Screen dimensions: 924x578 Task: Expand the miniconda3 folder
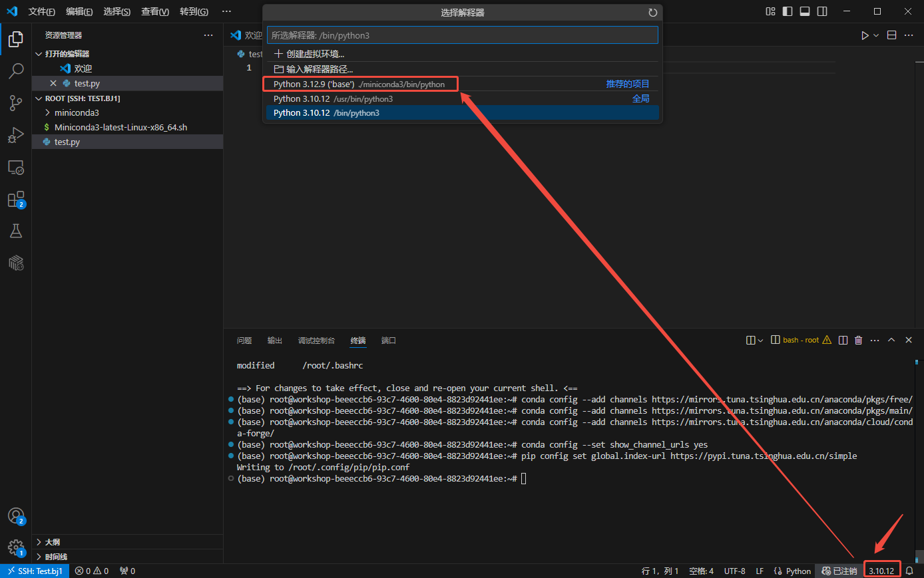(x=76, y=112)
